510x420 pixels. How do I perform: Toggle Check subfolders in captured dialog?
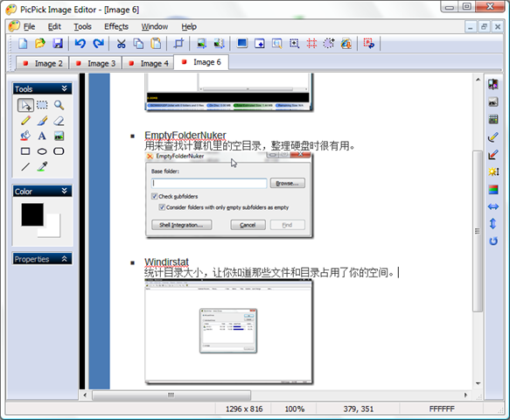point(155,196)
